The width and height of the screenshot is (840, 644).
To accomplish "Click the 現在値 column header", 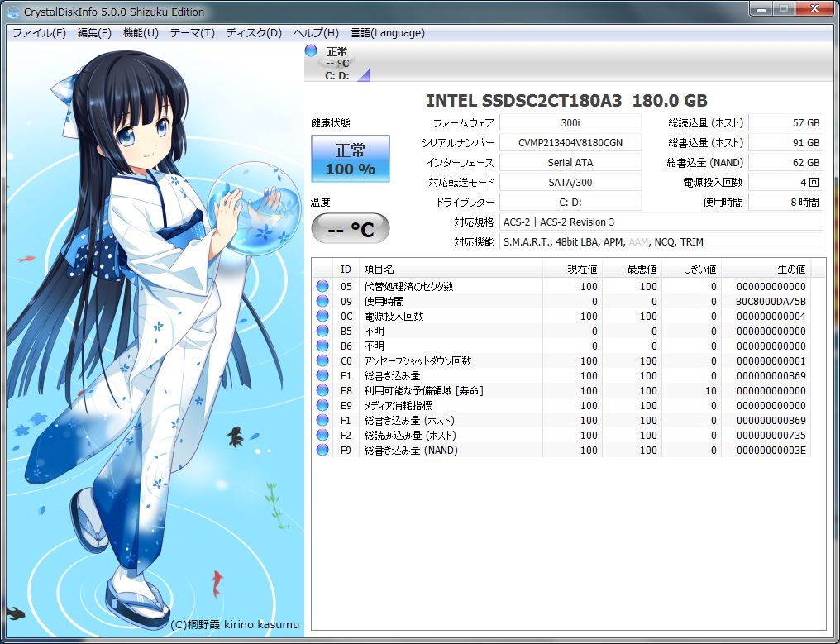I will click(x=572, y=269).
